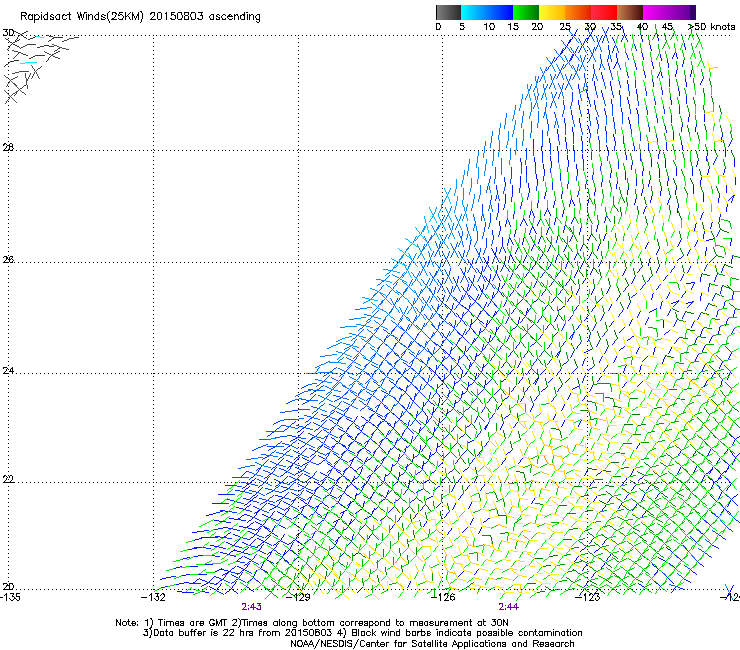Image resolution: width=740 pixels, height=650 pixels.
Task: Click the latitude label 28
Action: point(8,147)
